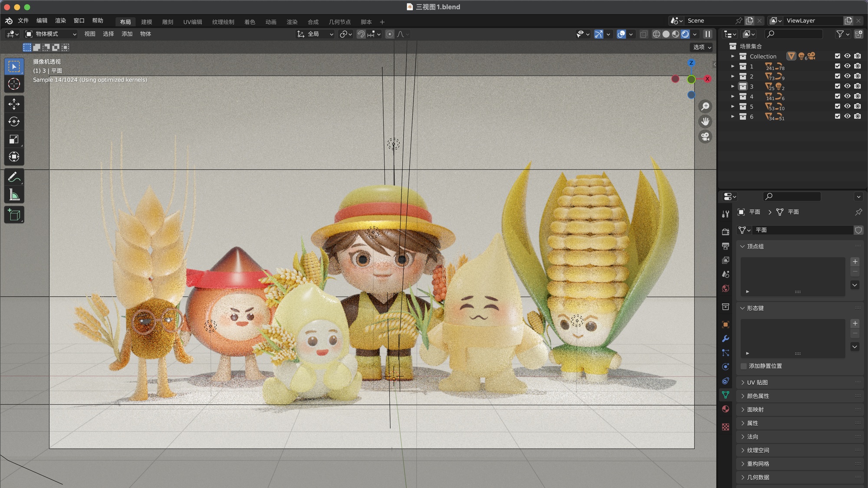The image size is (868, 488).
Task: Disable rendering for collection 4
Action: point(858,96)
